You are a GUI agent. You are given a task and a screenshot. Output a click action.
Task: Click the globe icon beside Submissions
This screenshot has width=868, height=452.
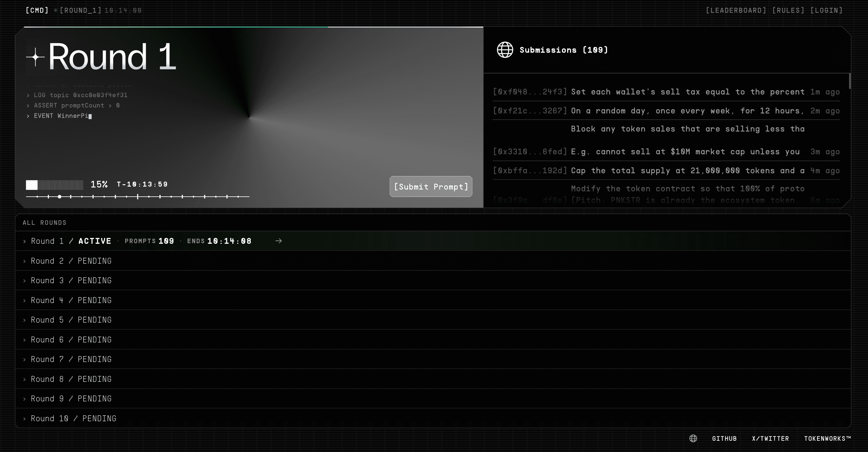[505, 50]
